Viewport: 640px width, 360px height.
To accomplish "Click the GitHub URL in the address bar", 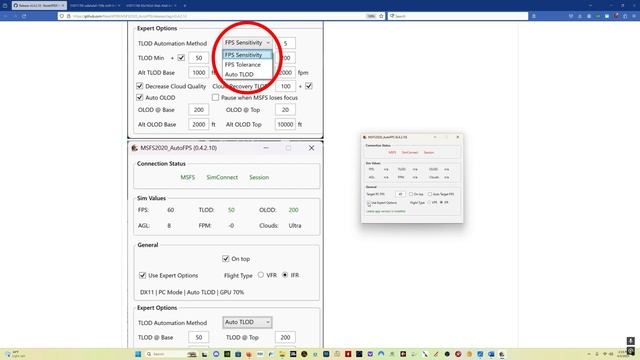I will [130, 16].
